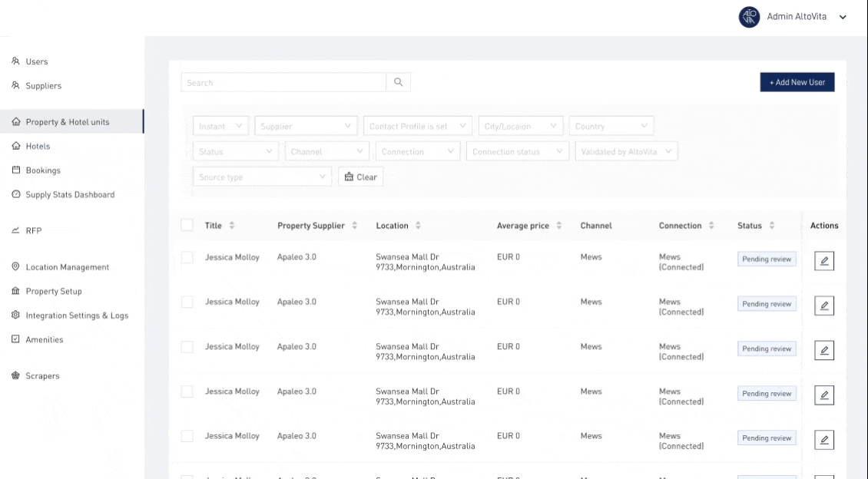868x479 pixels.
Task: Open Bookings in the sidebar
Action: tap(43, 170)
